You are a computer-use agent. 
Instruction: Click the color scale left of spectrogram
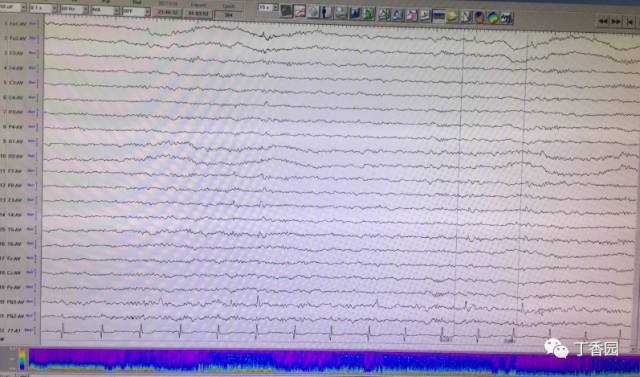tap(22, 359)
